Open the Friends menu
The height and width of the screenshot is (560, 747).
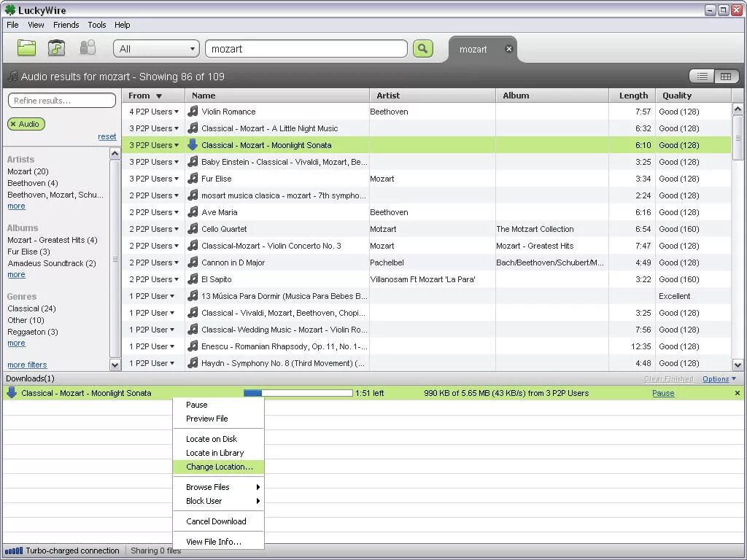point(66,25)
